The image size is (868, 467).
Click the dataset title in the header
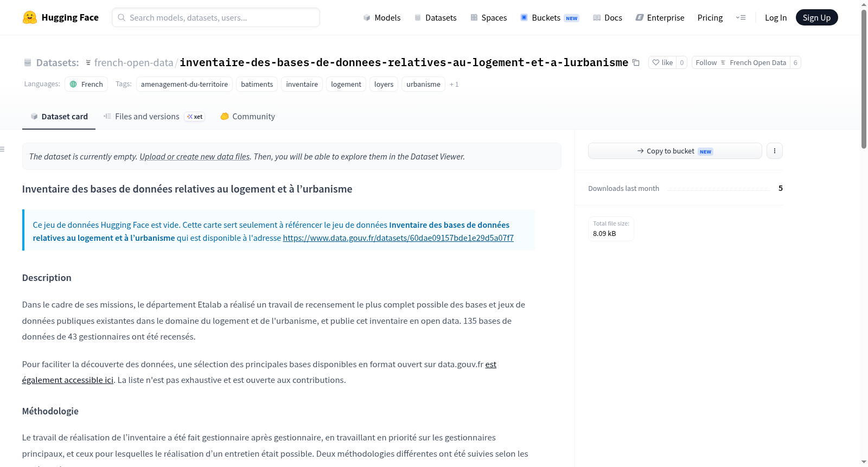[x=404, y=62]
